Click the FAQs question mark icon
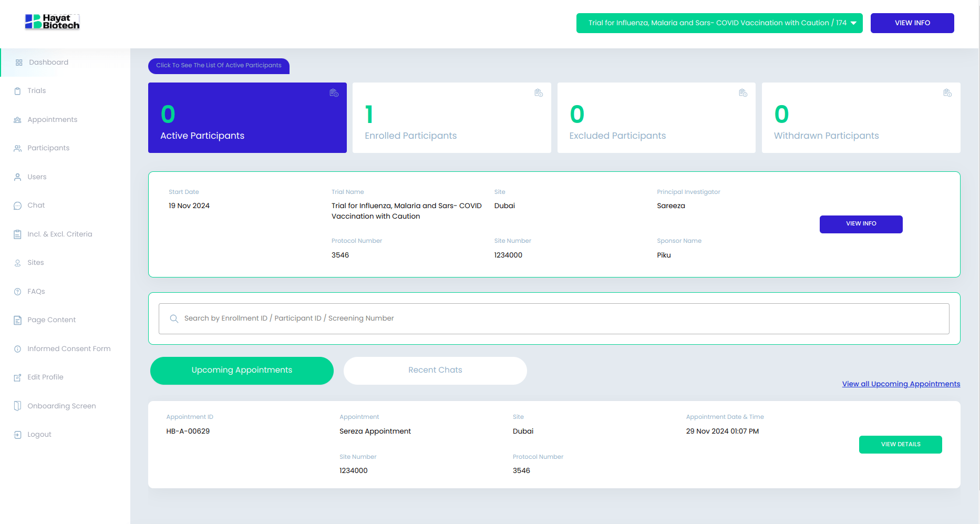The width and height of the screenshot is (980, 524). (17, 292)
